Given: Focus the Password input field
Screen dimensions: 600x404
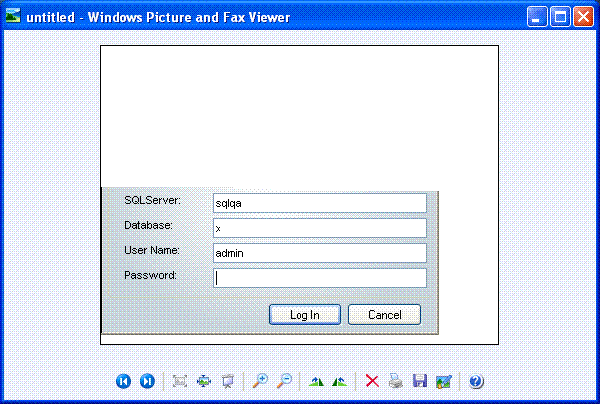Looking at the screenshot, I should [x=320, y=278].
